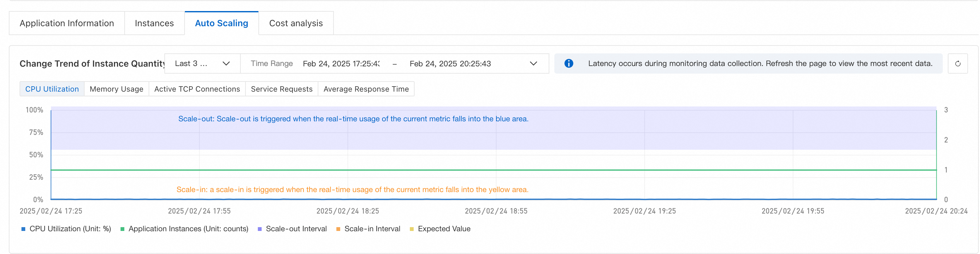Open the Last 3 hours dropdown
980x254 pixels.
(x=202, y=63)
